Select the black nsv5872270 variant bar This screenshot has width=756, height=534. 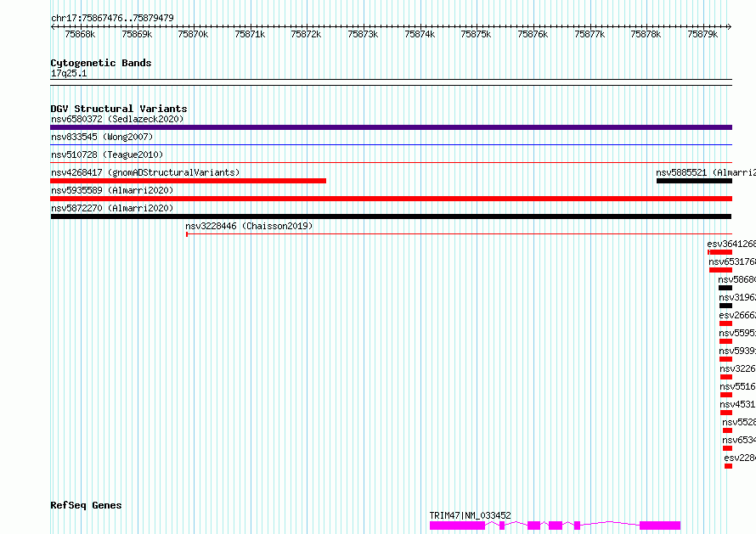[x=391, y=216]
